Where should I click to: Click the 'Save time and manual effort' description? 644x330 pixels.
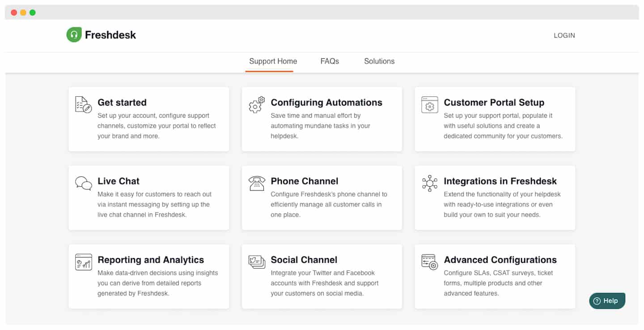point(321,126)
